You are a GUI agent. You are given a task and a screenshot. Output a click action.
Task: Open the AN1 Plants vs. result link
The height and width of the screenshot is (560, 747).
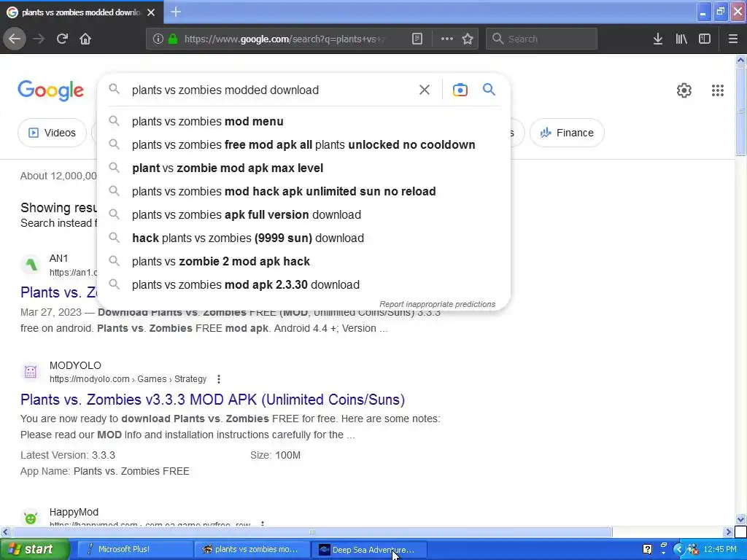58,292
